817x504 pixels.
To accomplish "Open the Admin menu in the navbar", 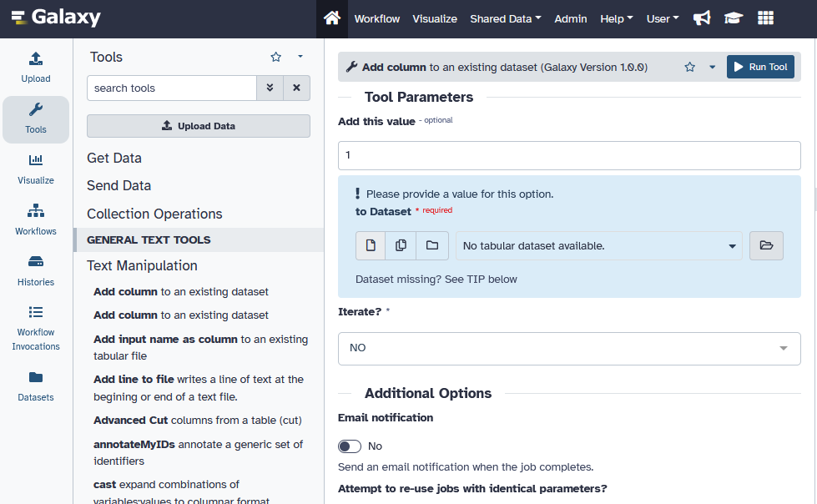I will click(571, 18).
